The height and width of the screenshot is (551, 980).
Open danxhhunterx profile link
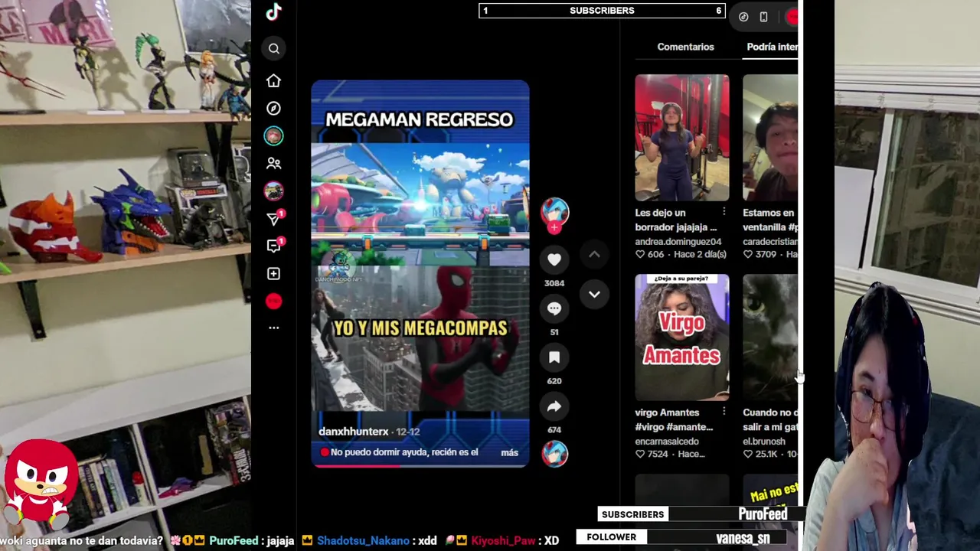pos(354,432)
